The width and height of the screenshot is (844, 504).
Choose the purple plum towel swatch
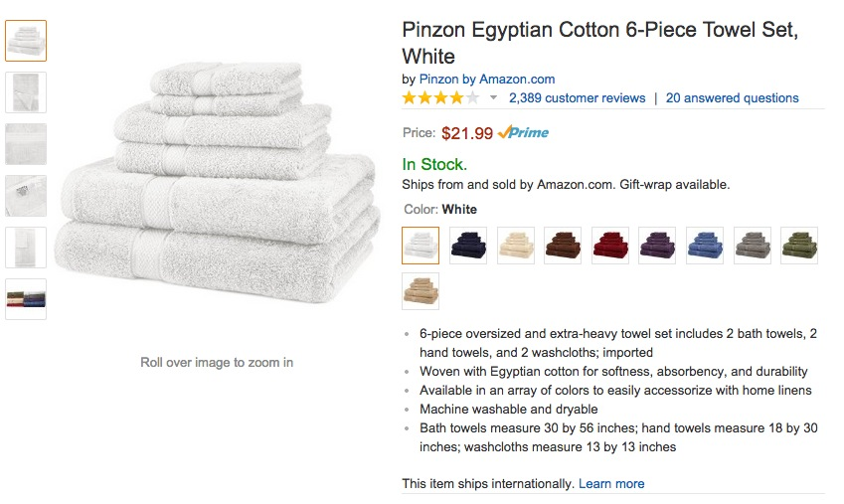tap(657, 246)
